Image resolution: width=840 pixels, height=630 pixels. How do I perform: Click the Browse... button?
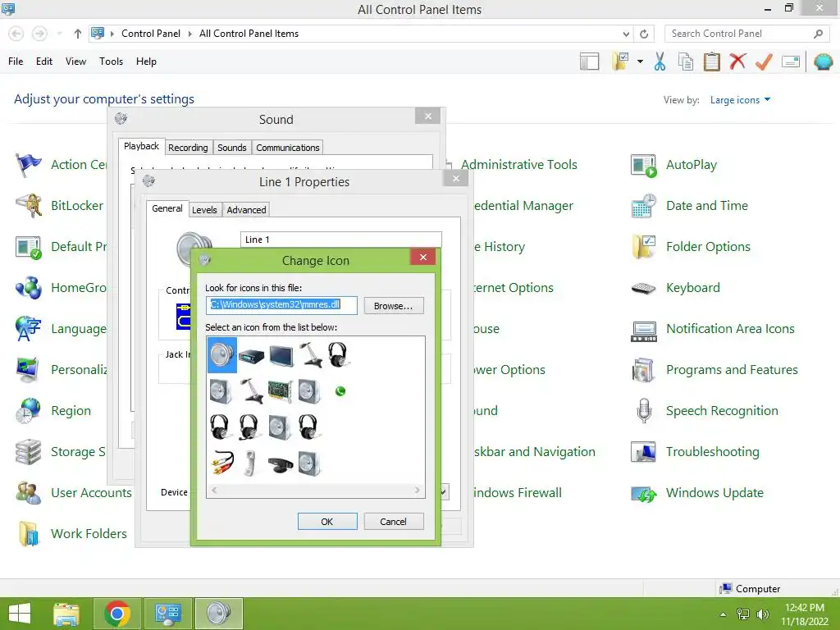(393, 306)
